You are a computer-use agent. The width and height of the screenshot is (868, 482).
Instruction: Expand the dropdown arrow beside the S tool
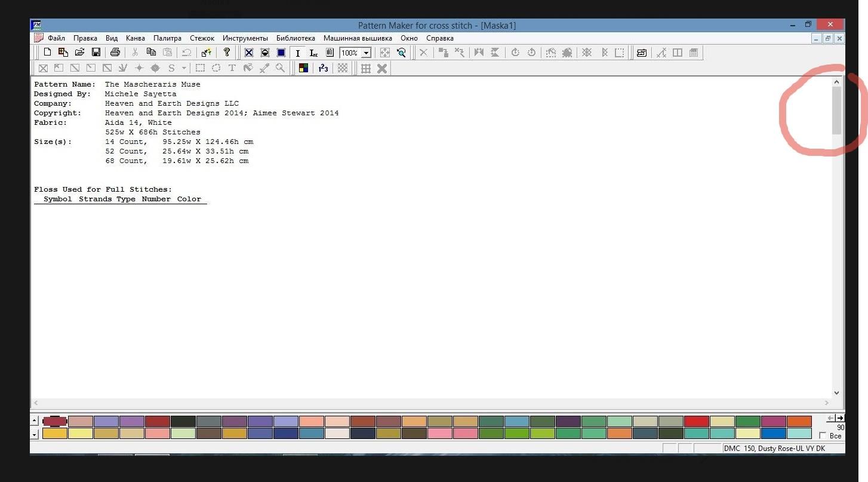[184, 68]
